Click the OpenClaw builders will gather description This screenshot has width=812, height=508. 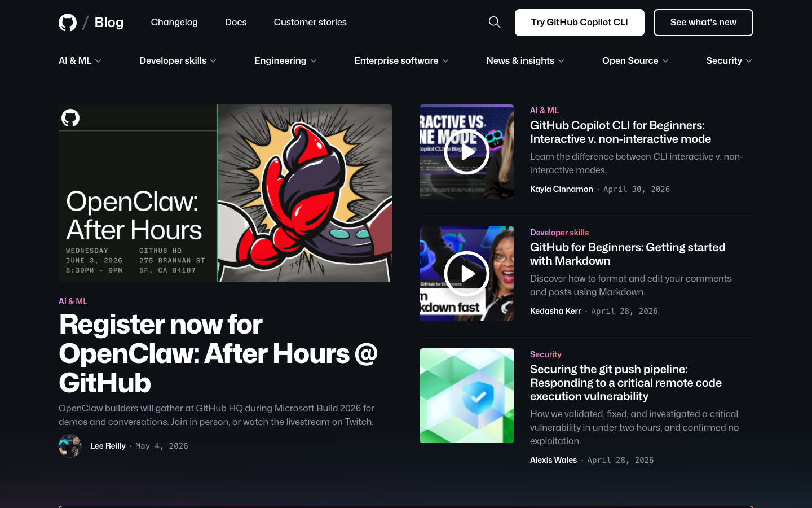pos(217,415)
